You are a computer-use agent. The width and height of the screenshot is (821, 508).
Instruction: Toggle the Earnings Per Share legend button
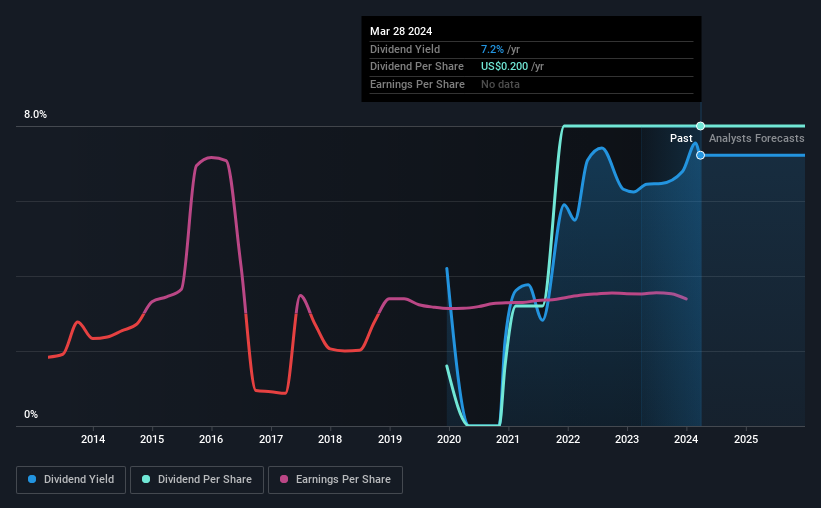[x=335, y=480]
